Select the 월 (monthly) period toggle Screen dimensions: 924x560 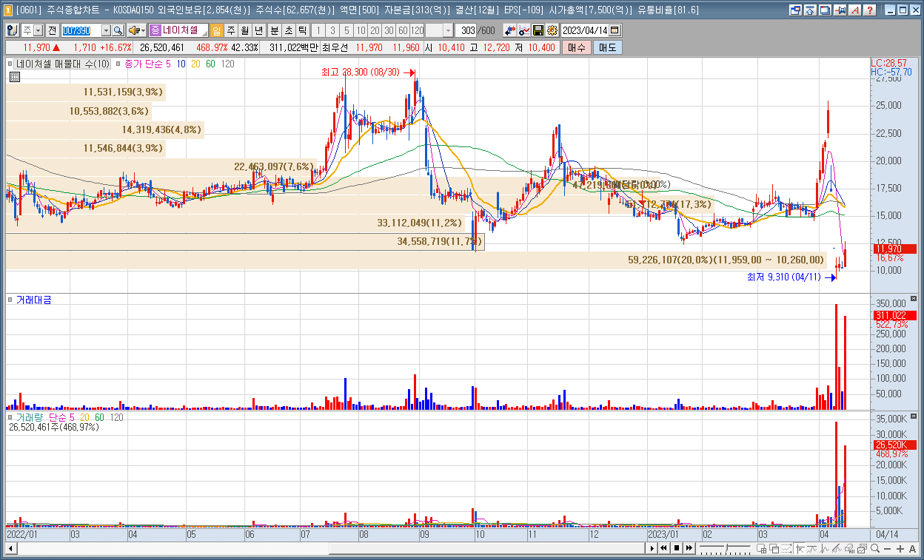click(x=244, y=30)
